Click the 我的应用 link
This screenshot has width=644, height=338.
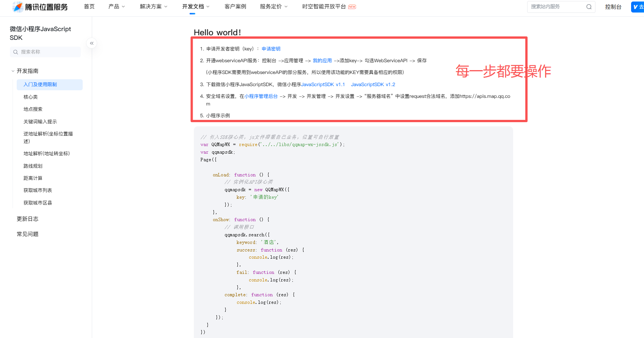[x=322, y=61]
